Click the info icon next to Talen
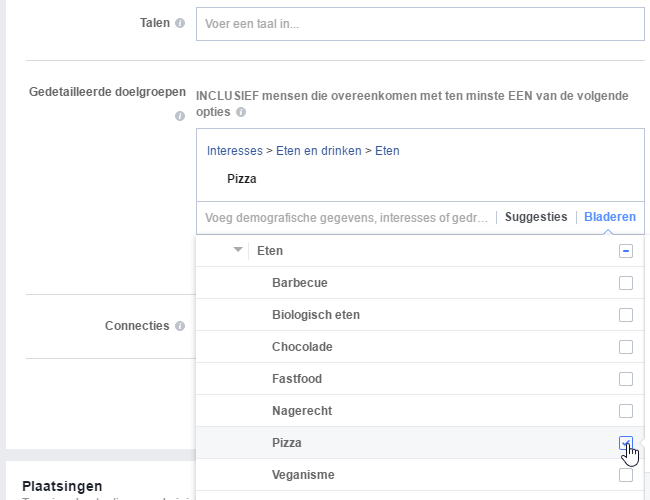650x500 pixels. click(x=180, y=23)
